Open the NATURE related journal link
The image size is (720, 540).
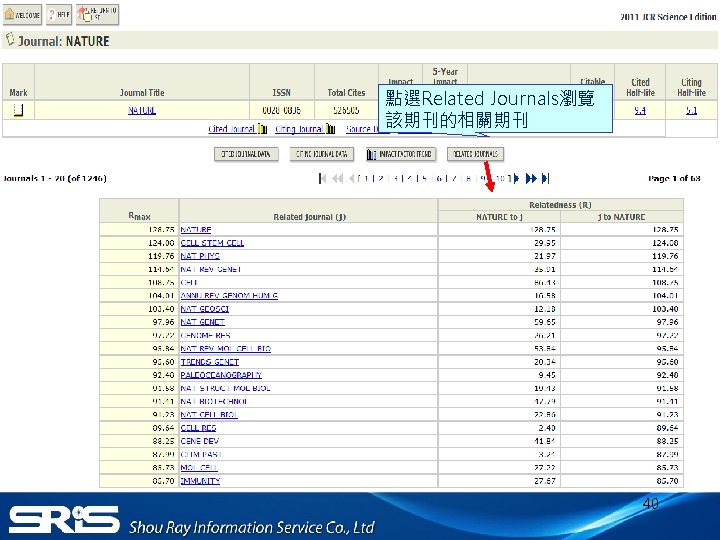click(x=196, y=230)
